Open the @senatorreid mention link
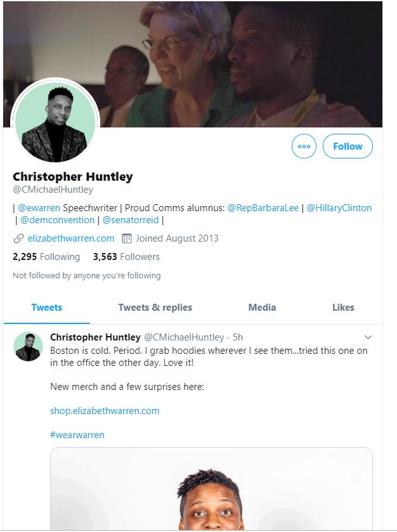This screenshot has width=397, height=532. coord(130,220)
